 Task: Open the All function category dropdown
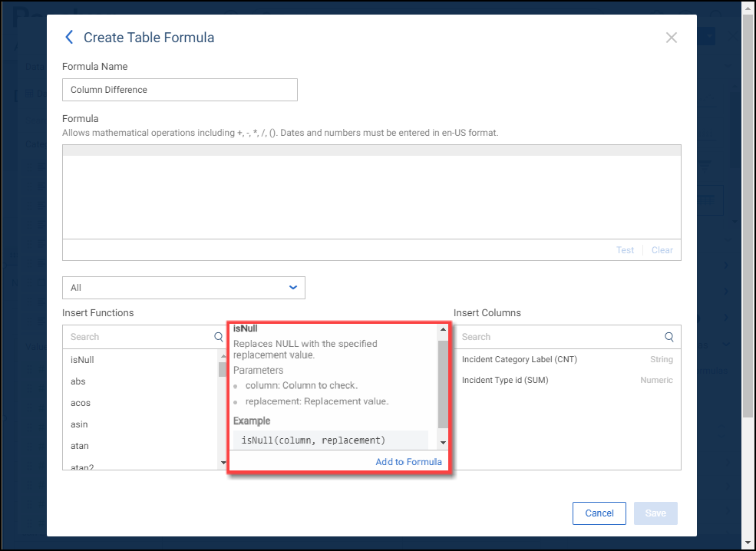tap(183, 288)
